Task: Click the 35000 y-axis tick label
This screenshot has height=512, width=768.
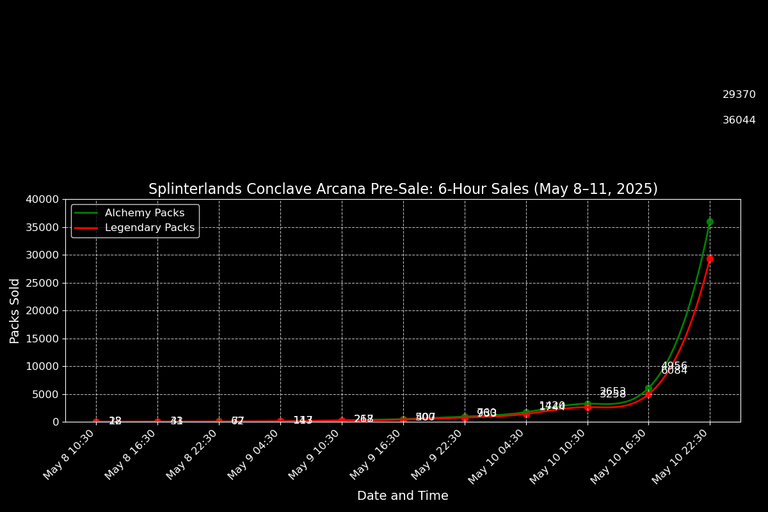Action: click(42, 227)
